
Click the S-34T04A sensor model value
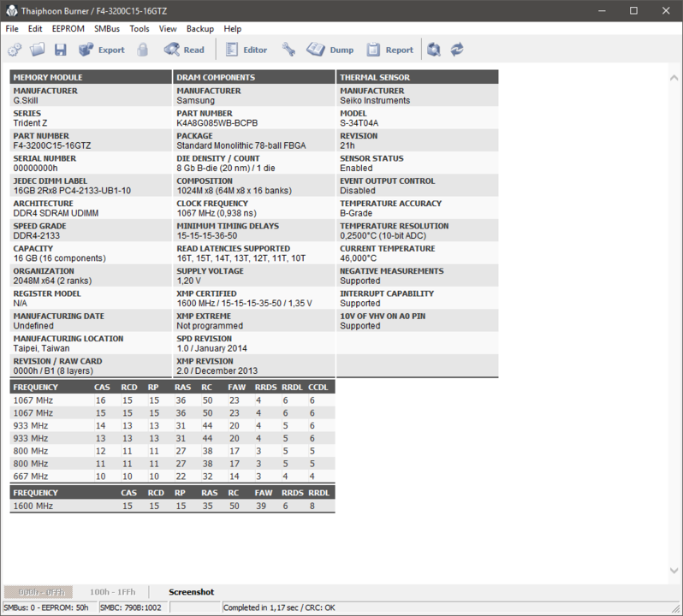(x=359, y=123)
